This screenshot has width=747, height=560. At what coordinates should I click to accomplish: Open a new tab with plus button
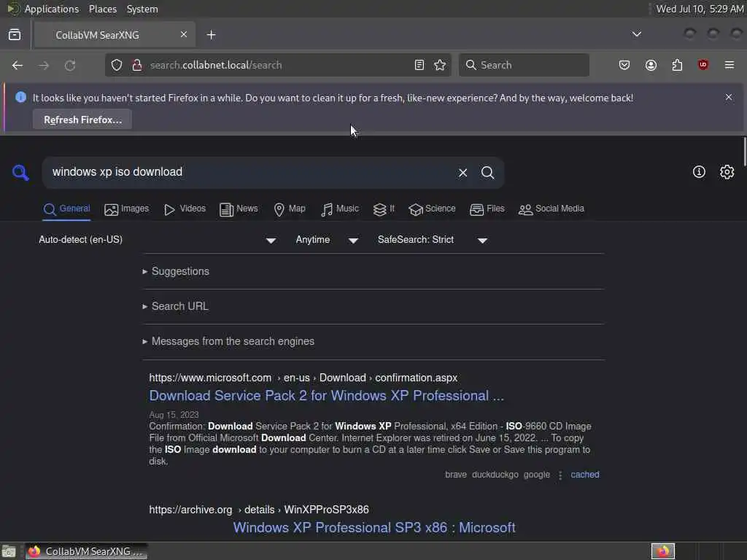(211, 35)
